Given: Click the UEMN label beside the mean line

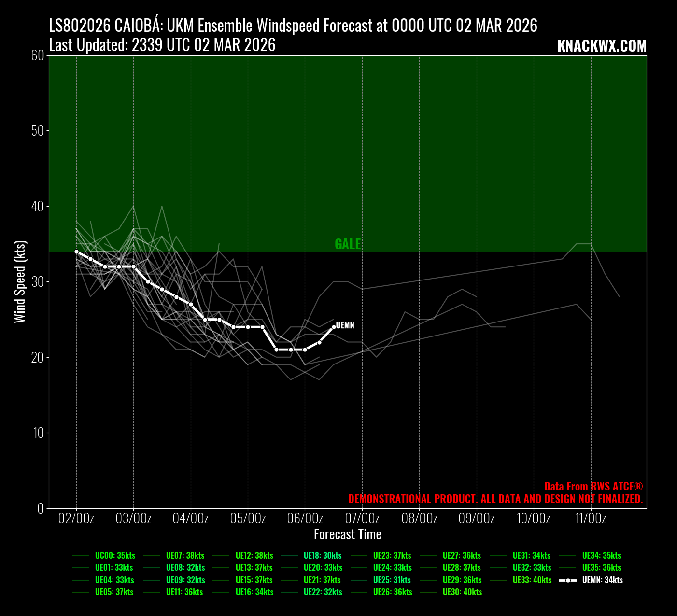Looking at the screenshot, I should point(345,325).
